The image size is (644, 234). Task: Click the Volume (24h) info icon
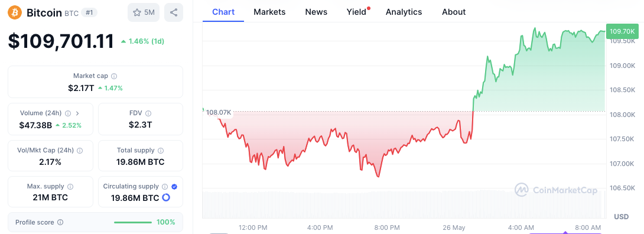(x=68, y=113)
